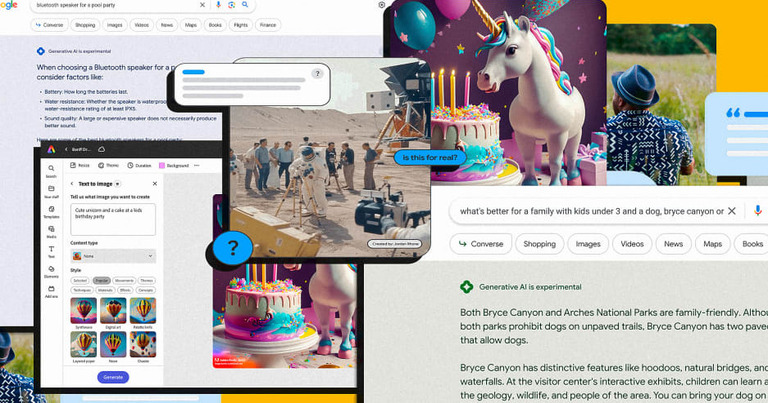Click the small question mark on gray card
This screenshot has height=403, width=768.
tap(317, 74)
